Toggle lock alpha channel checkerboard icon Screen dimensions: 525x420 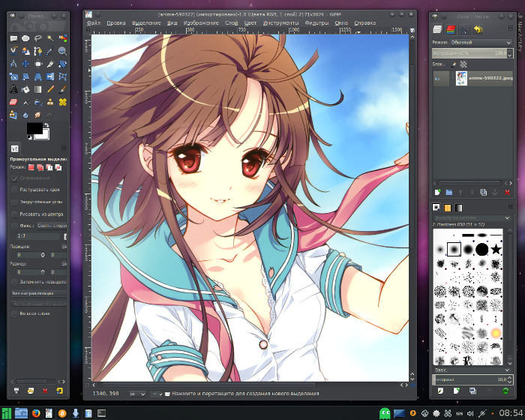(463, 64)
